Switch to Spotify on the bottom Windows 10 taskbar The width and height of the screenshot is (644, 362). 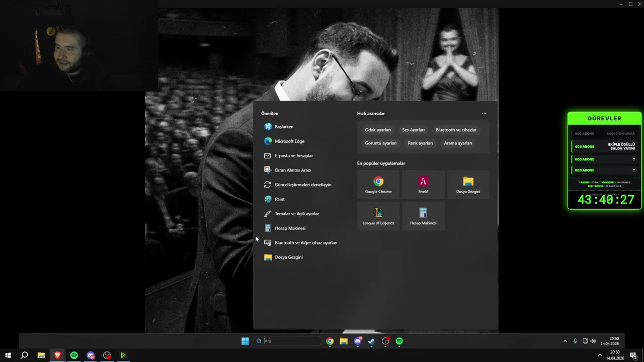pyautogui.click(x=74, y=355)
